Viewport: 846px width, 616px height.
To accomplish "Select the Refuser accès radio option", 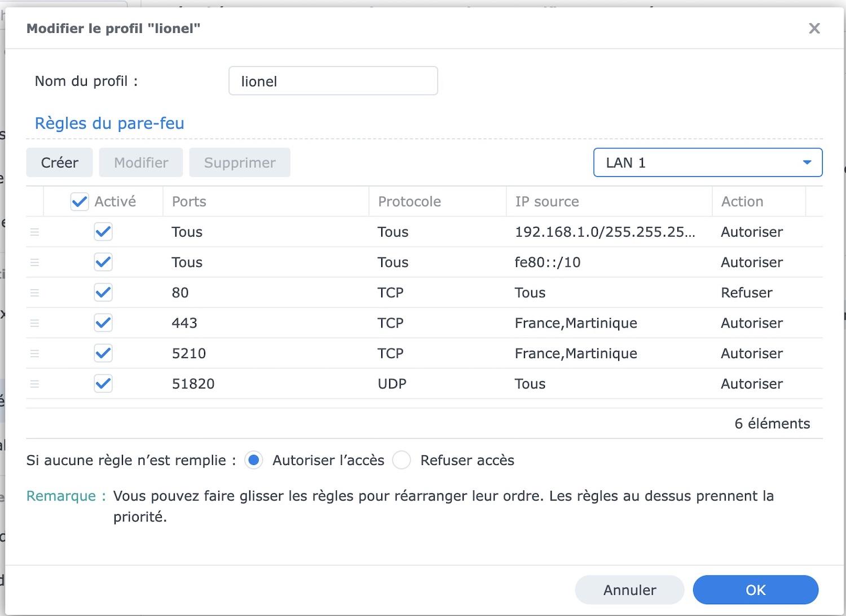I will click(402, 460).
